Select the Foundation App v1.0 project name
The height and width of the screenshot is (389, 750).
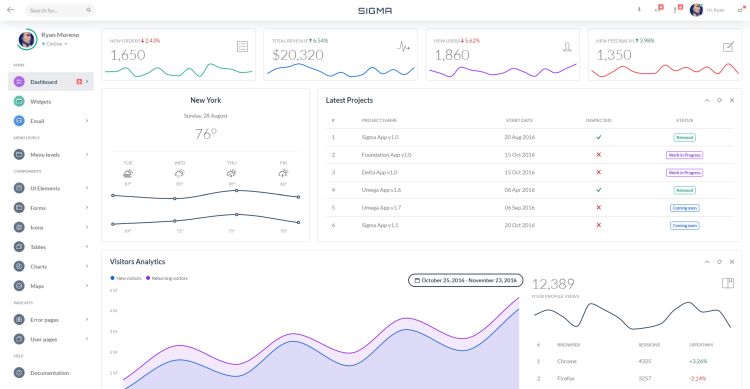coord(386,155)
